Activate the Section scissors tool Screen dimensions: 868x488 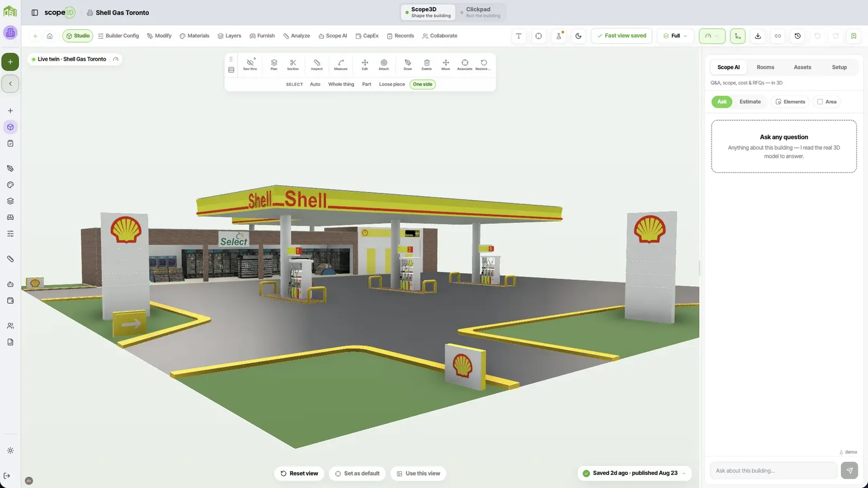[x=293, y=65]
